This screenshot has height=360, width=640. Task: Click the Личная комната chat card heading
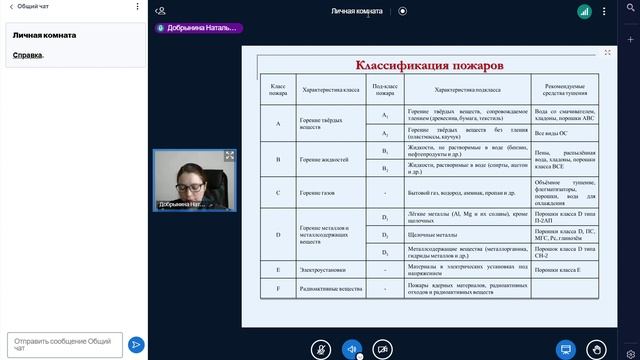[x=44, y=35]
